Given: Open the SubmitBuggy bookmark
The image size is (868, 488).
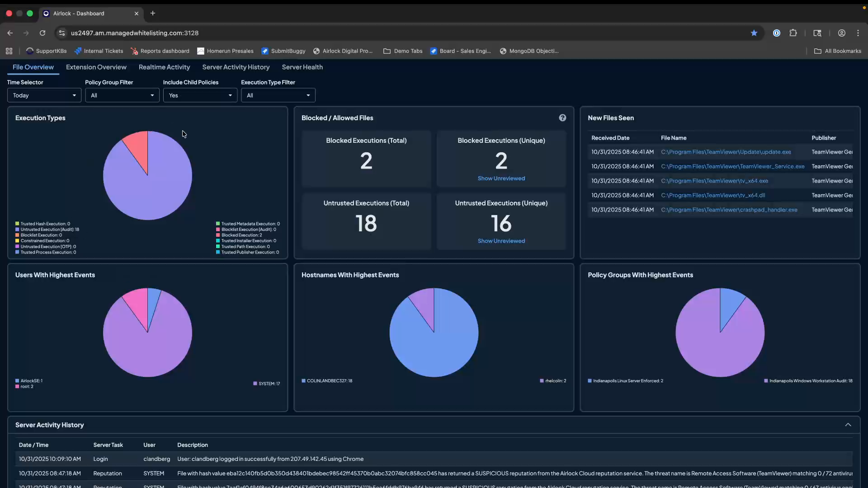Looking at the screenshot, I should (283, 51).
